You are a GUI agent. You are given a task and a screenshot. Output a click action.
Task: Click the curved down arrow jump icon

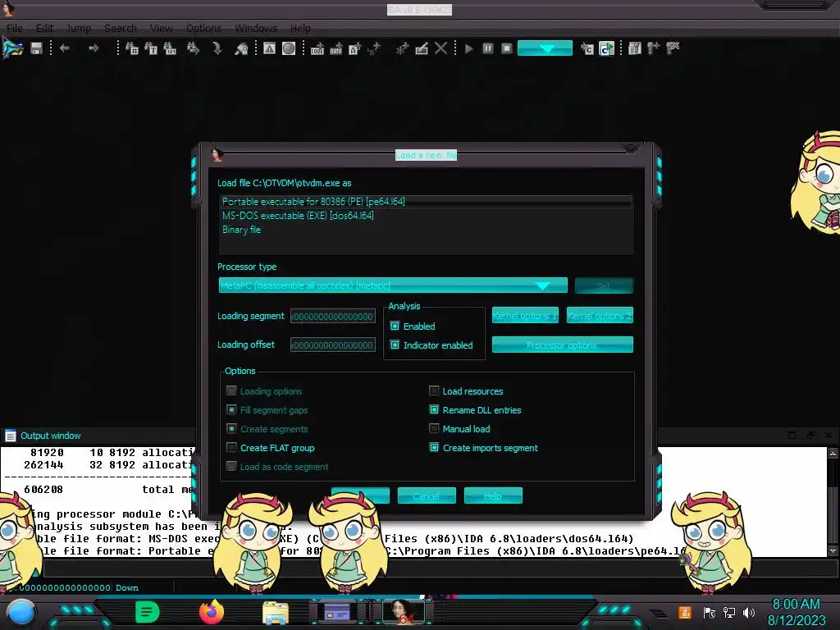217,48
